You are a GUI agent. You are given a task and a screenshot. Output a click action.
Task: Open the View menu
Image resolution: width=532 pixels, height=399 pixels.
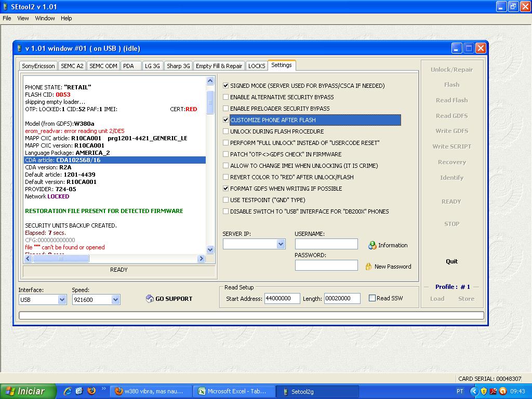click(x=23, y=18)
